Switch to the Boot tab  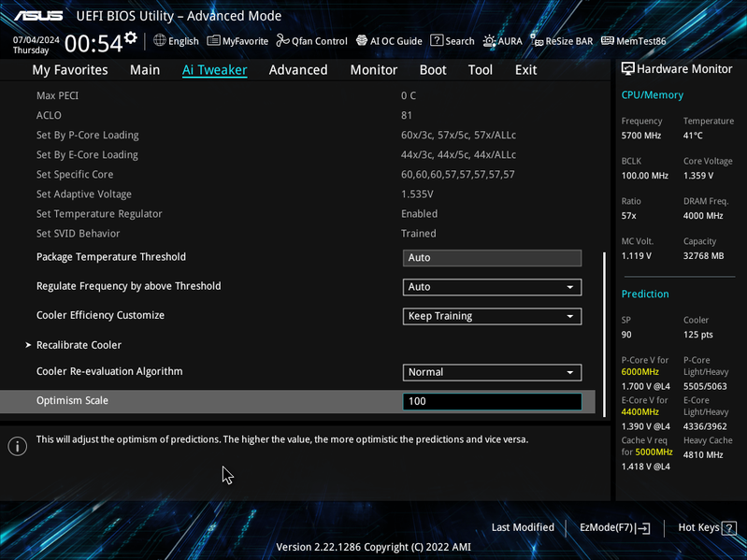point(433,70)
